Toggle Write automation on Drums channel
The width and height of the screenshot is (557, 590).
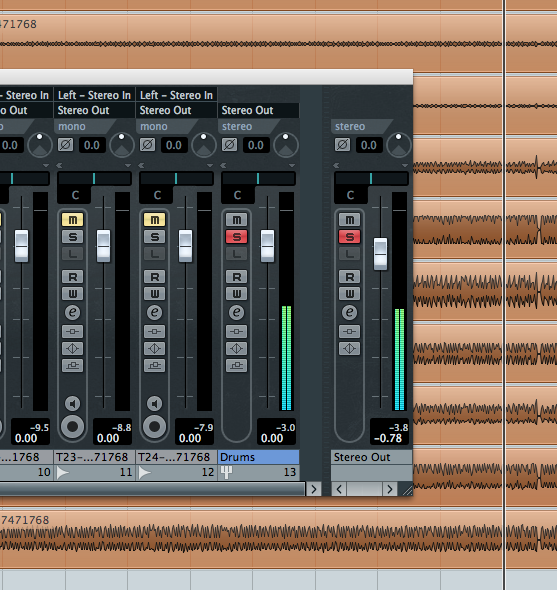[x=237, y=294]
